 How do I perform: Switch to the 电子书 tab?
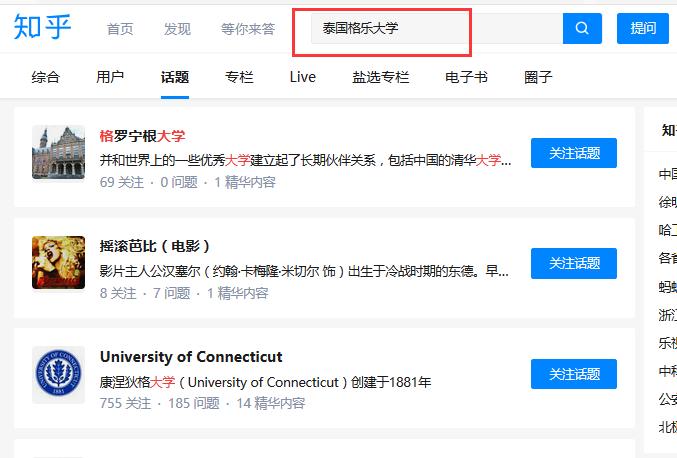pos(466,77)
